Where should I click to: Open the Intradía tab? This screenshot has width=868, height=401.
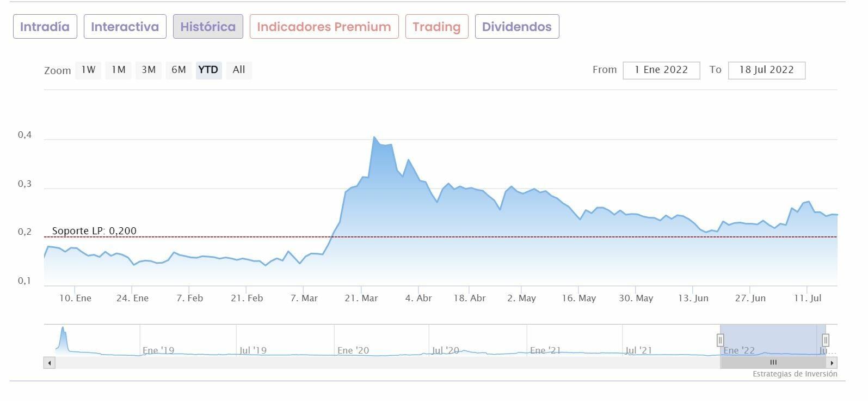45,27
